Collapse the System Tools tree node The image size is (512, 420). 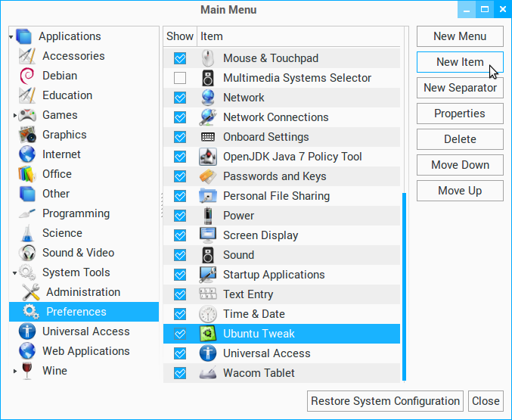click(x=14, y=272)
